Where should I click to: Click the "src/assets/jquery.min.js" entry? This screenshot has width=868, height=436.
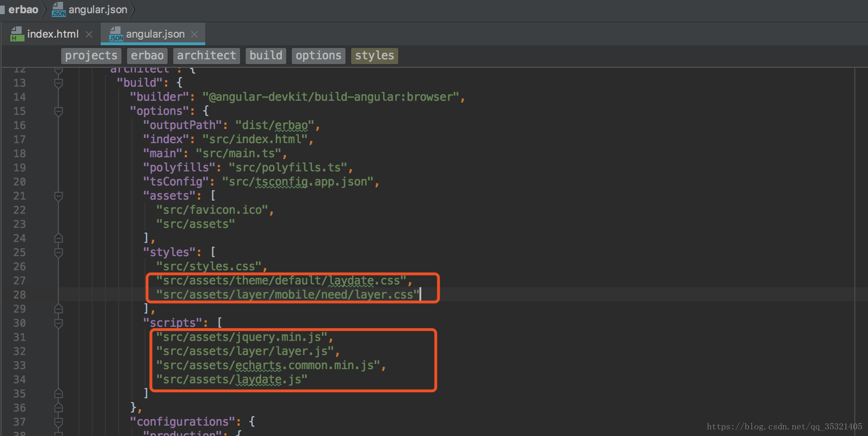(241, 337)
